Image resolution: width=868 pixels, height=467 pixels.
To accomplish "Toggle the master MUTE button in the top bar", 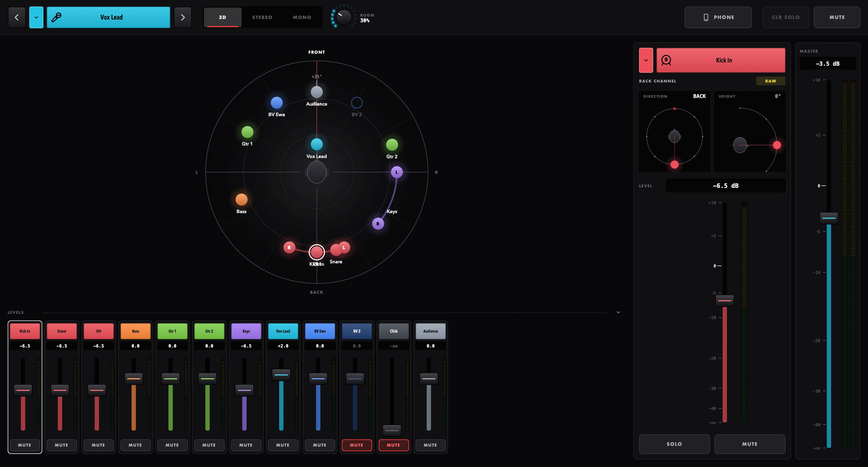I will point(837,17).
